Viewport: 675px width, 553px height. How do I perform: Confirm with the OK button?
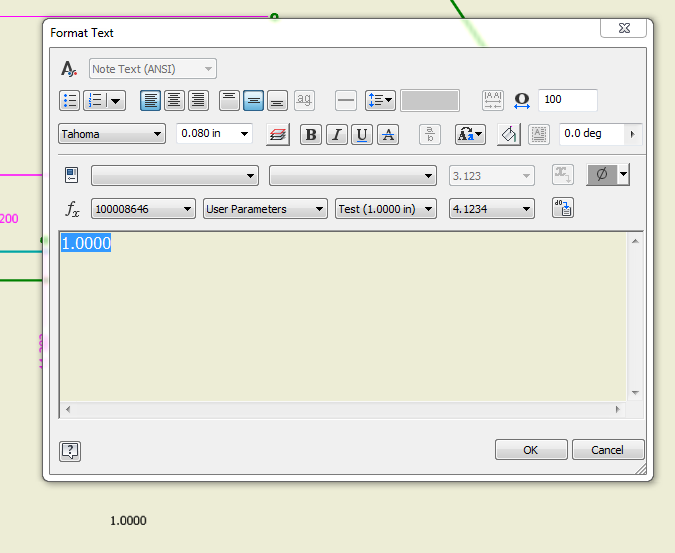531,450
